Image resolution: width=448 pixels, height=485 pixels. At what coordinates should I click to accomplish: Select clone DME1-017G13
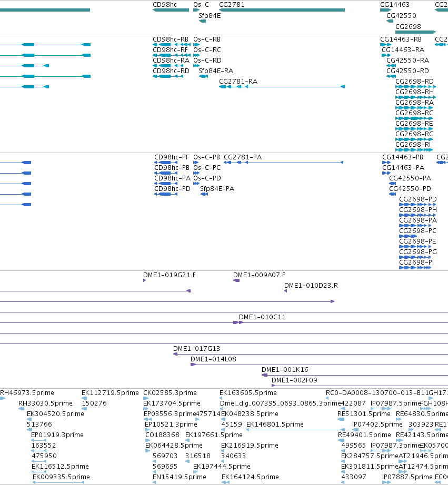[196, 349]
